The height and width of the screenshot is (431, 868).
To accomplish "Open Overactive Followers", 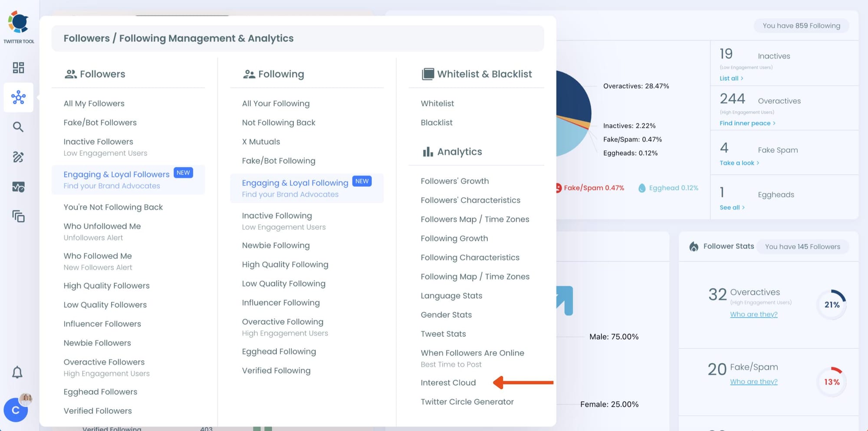I will point(104,362).
